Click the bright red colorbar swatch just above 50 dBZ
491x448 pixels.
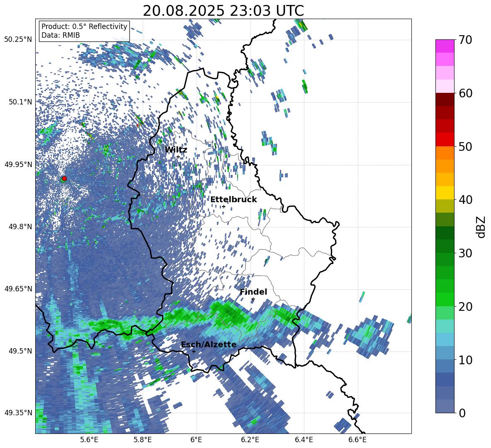click(445, 140)
